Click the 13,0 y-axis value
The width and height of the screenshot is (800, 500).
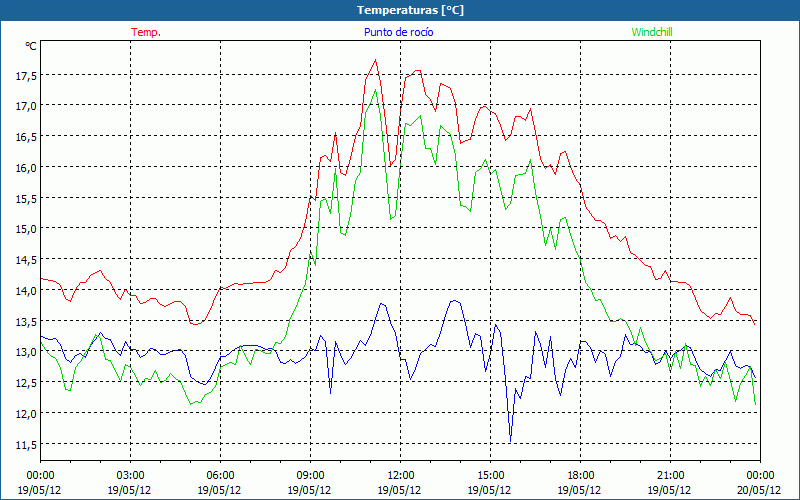[x=26, y=352]
